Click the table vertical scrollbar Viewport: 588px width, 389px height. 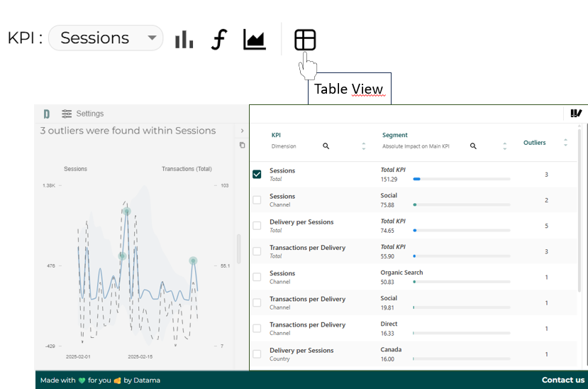click(x=579, y=210)
